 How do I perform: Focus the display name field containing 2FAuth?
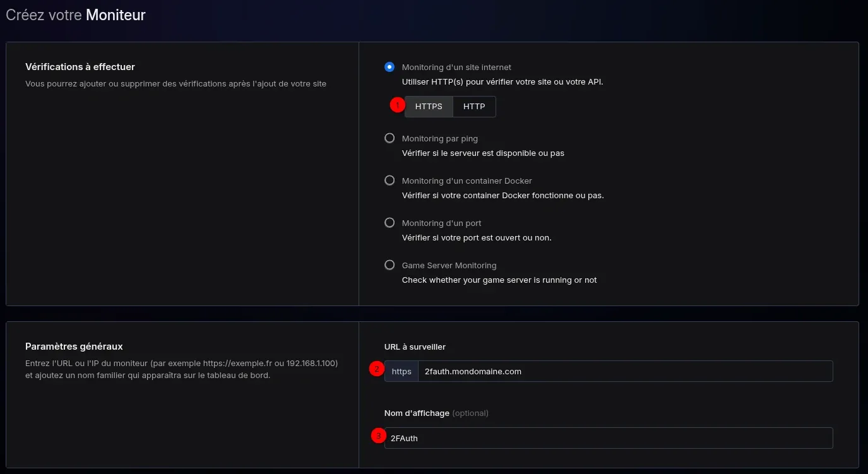point(609,438)
